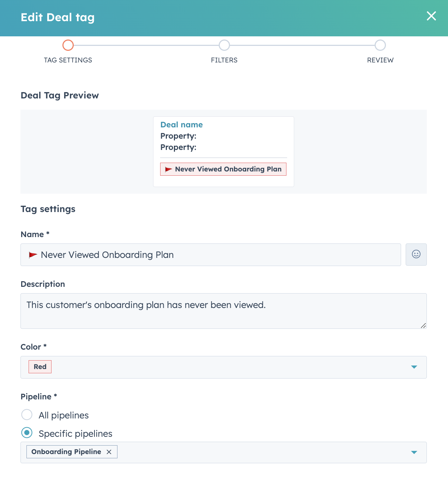Viewport: 448px width, 477px height.
Task: Click the Never Viewed Onboarding Plan tag preview
Action: 223,169
